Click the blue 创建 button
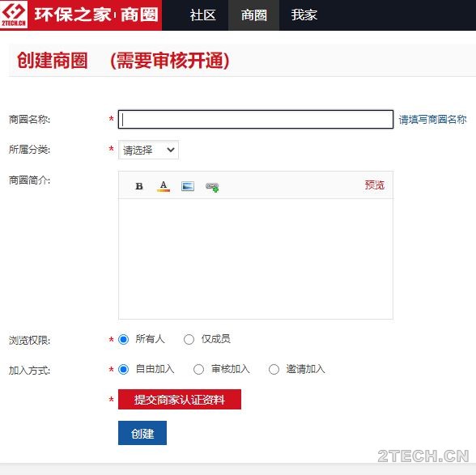Viewport: 476px width, 475px height. click(142, 433)
